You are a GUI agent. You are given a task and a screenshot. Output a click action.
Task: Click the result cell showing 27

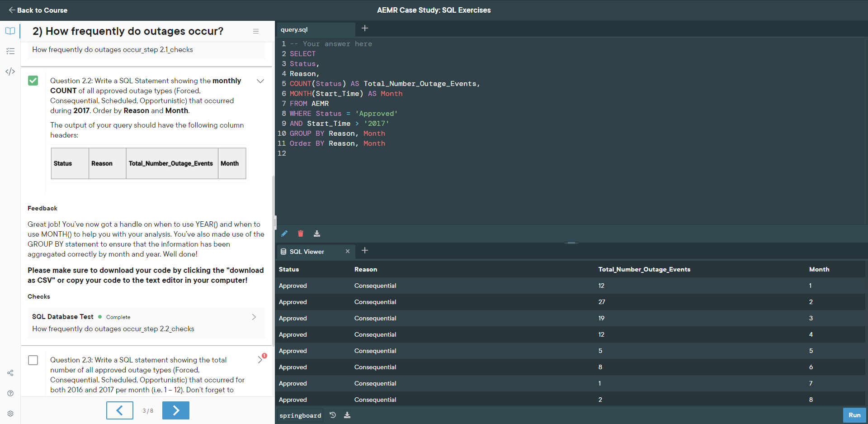coord(602,302)
